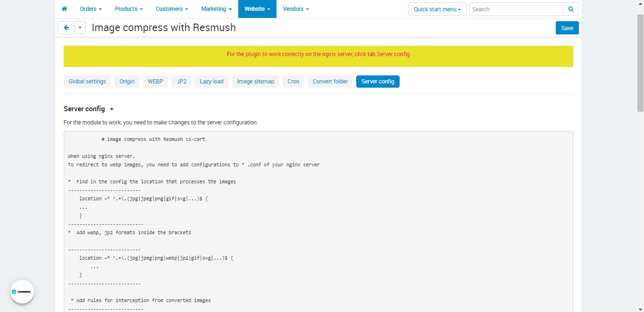Switch to the Global settings tab
Image resolution: width=644 pixels, height=312 pixels.
pyautogui.click(x=87, y=82)
